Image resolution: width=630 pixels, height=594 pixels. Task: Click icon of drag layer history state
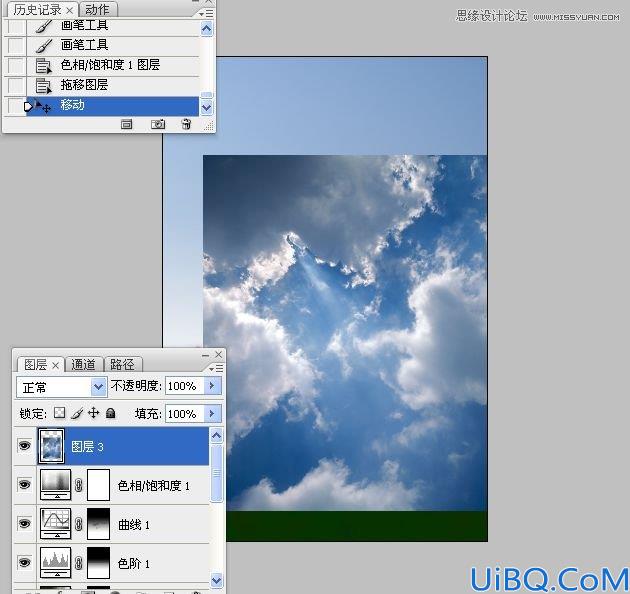(43, 85)
